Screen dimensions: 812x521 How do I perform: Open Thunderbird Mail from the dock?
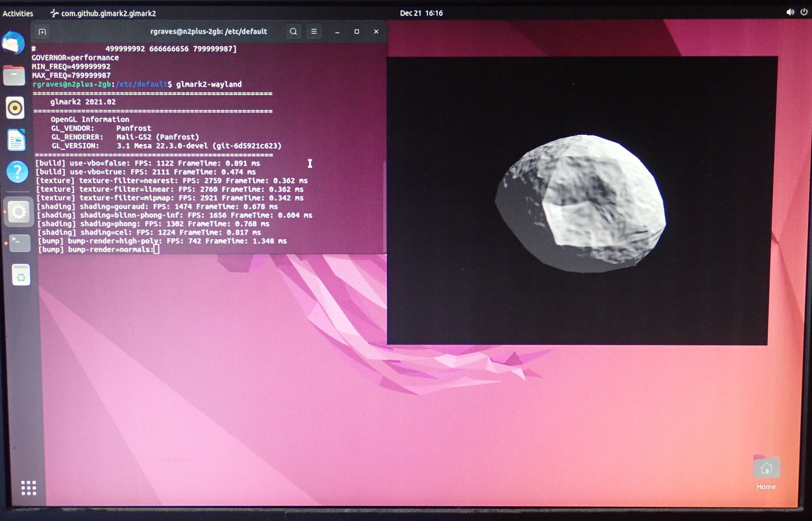pos(14,43)
